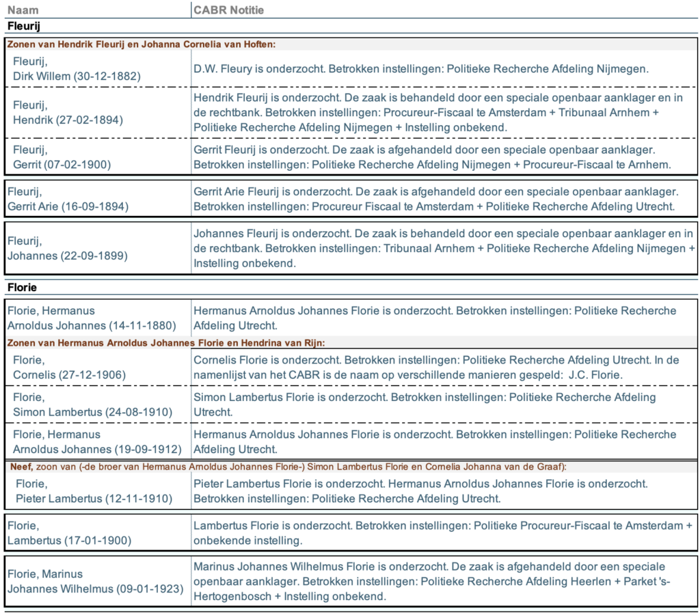Select the Dirk Willem Fleurij name cell

coord(77,68)
